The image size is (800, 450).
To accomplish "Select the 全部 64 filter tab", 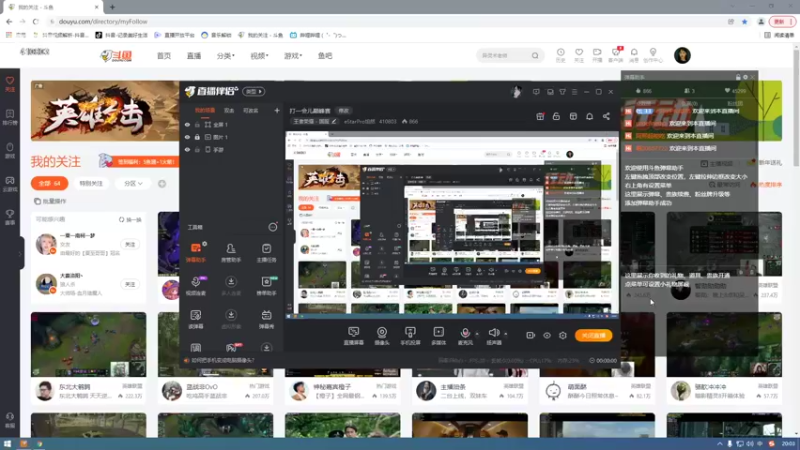I will click(49, 183).
